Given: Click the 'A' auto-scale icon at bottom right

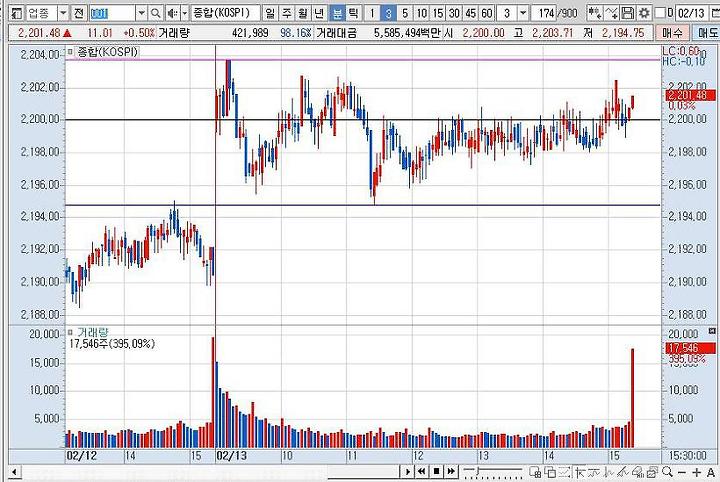Looking at the screenshot, I should [x=711, y=472].
